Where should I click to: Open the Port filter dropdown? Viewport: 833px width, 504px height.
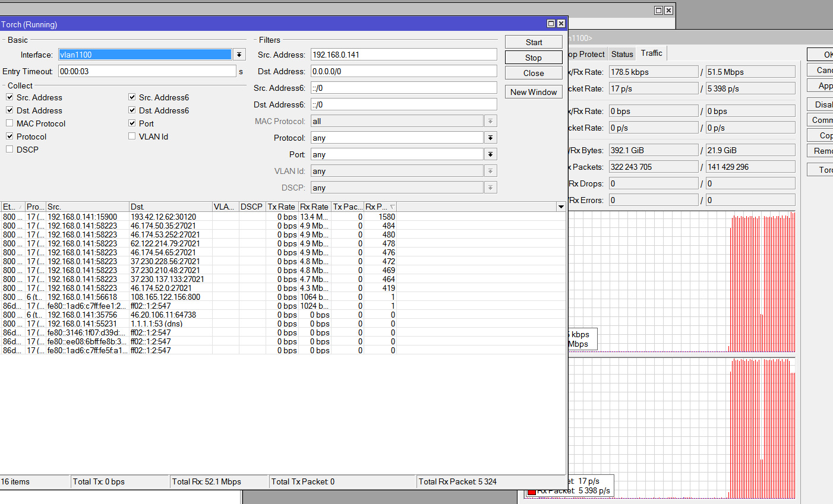pos(490,154)
